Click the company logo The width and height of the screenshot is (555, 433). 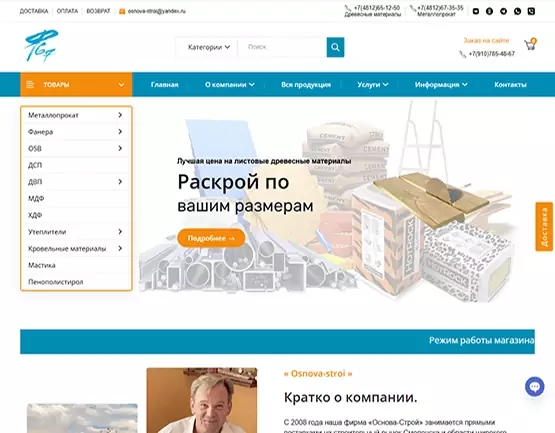coord(41,45)
